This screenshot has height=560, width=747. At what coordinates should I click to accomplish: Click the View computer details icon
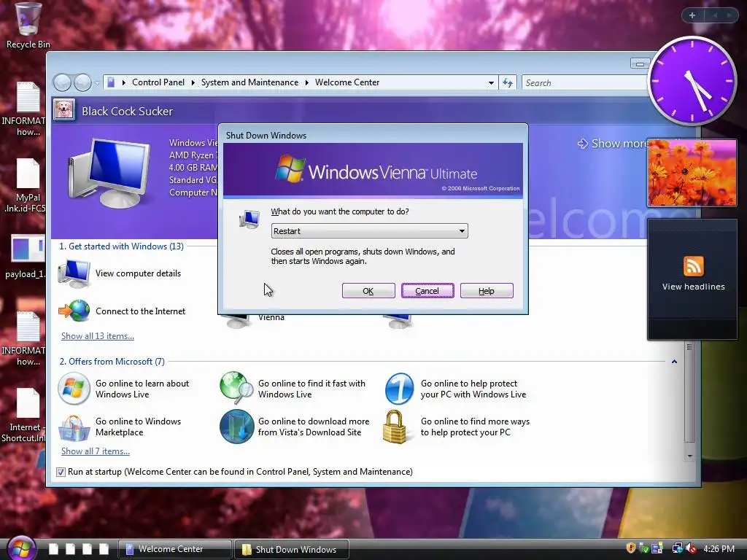[74, 274]
